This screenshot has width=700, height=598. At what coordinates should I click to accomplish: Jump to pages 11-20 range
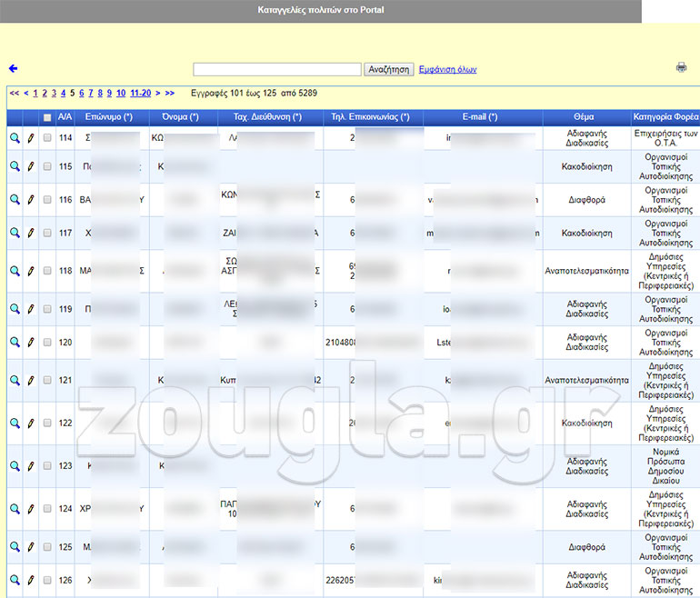140,93
